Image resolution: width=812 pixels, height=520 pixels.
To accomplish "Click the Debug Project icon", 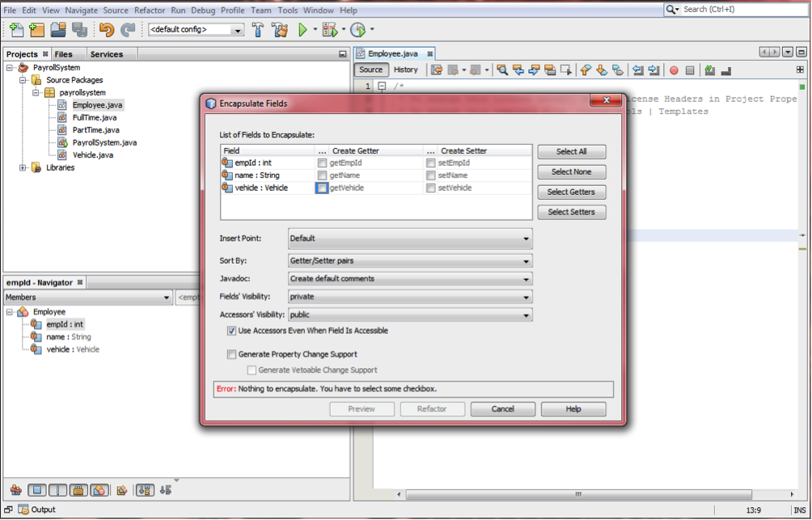I will (x=330, y=30).
